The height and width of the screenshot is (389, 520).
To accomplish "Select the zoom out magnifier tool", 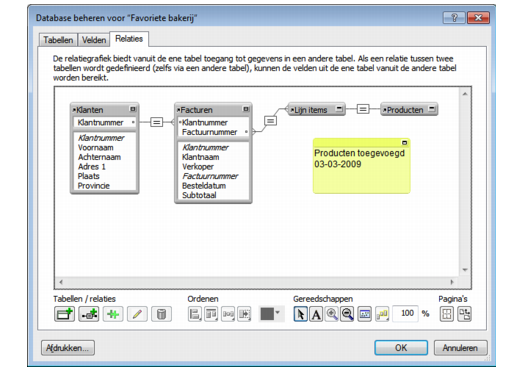I will click(x=347, y=314).
